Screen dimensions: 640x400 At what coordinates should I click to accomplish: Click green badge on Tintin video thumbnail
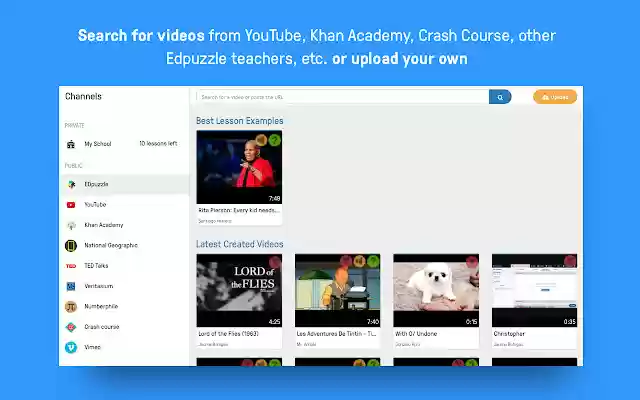pyautogui.click(x=373, y=261)
